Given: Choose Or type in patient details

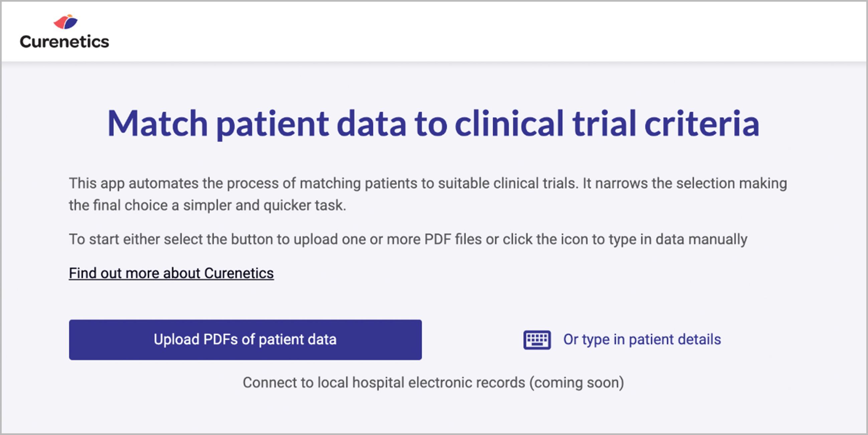Looking at the screenshot, I should click(x=642, y=340).
